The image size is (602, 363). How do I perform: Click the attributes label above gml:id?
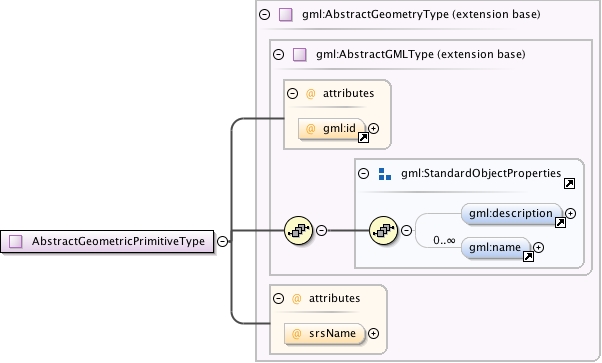point(349,93)
